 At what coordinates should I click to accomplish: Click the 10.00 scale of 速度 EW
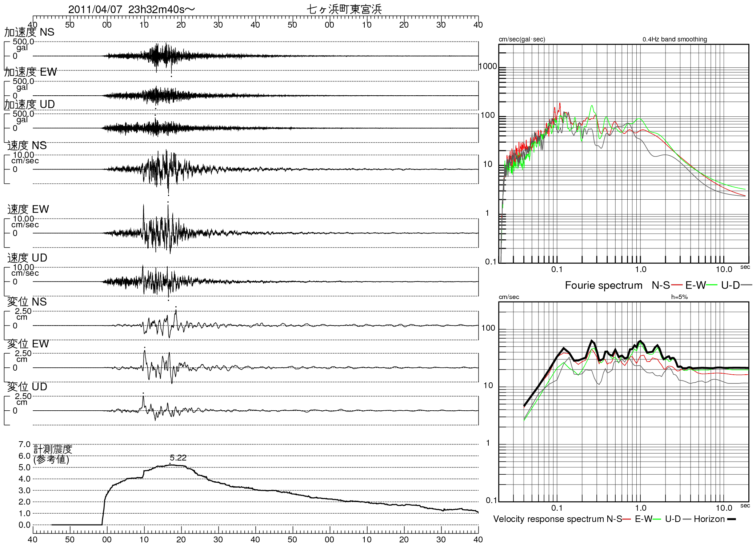click(23, 219)
